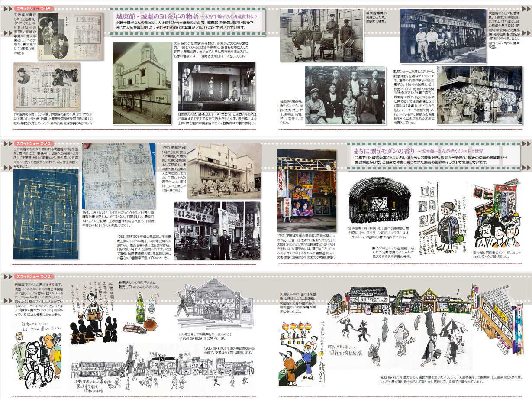Open the 城東館 exterior building photo

[142, 83]
